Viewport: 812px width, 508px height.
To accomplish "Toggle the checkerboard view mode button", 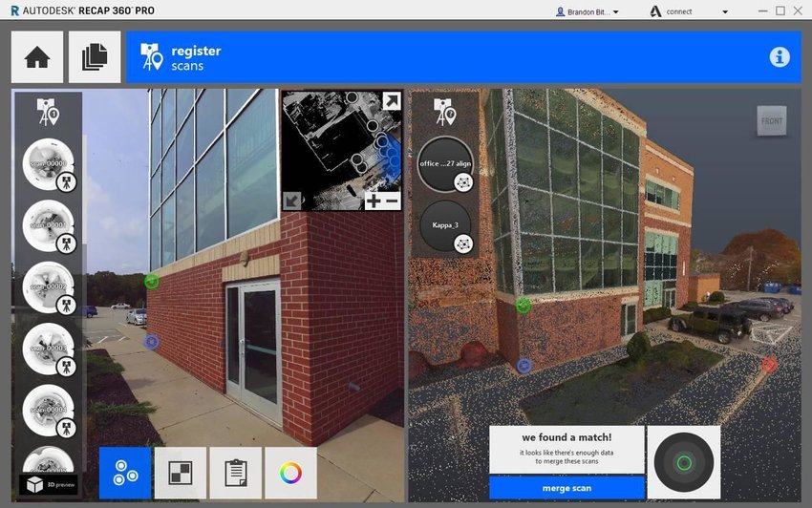I will [180, 473].
